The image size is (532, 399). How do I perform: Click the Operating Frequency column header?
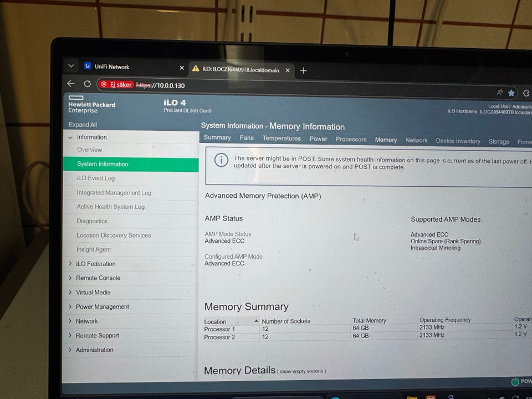click(445, 320)
